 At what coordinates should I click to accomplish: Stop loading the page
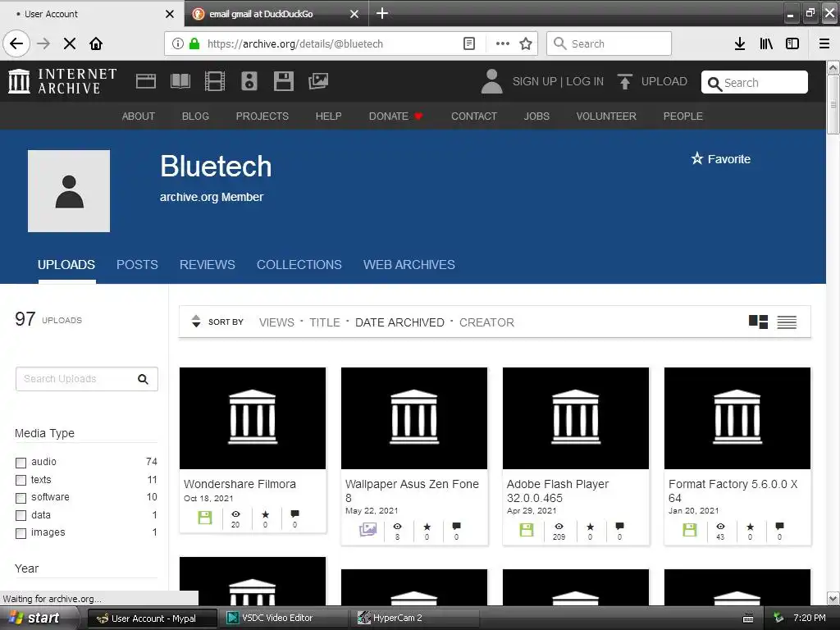click(70, 43)
